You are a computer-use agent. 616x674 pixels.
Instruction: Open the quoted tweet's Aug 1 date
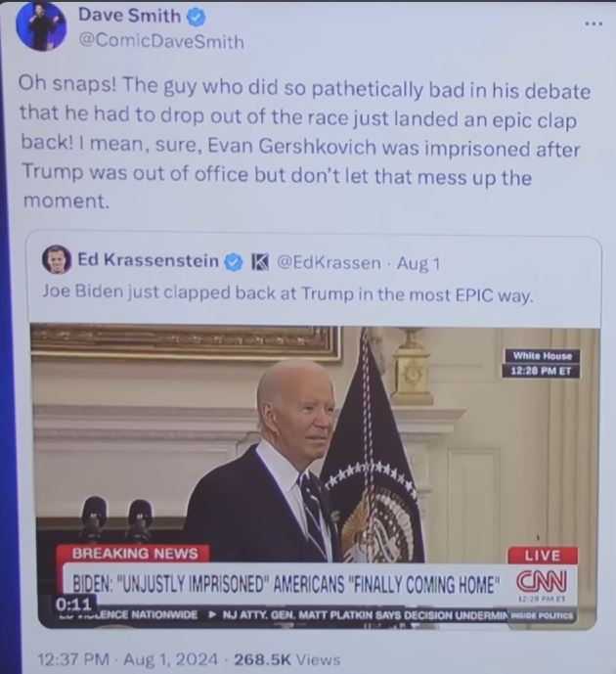(418, 263)
